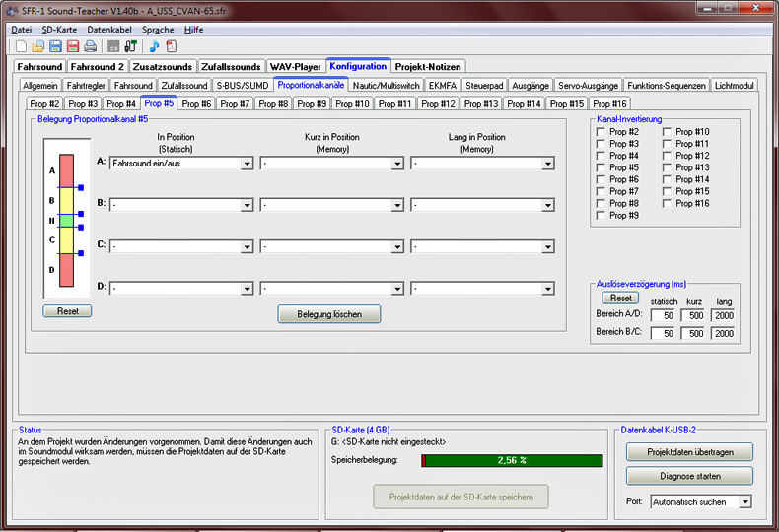Click Bereich A/D kurz delay field
Screen dimensions: 779x532
click(692, 315)
